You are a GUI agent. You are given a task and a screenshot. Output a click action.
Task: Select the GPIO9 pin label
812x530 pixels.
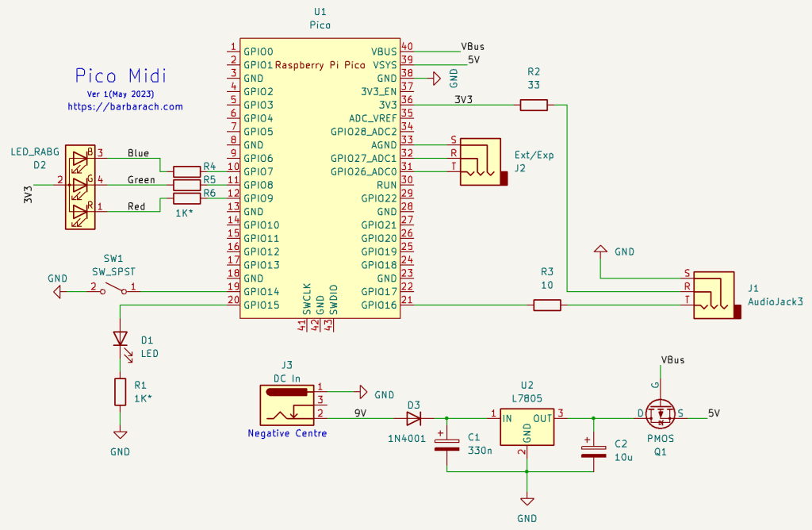tap(259, 198)
